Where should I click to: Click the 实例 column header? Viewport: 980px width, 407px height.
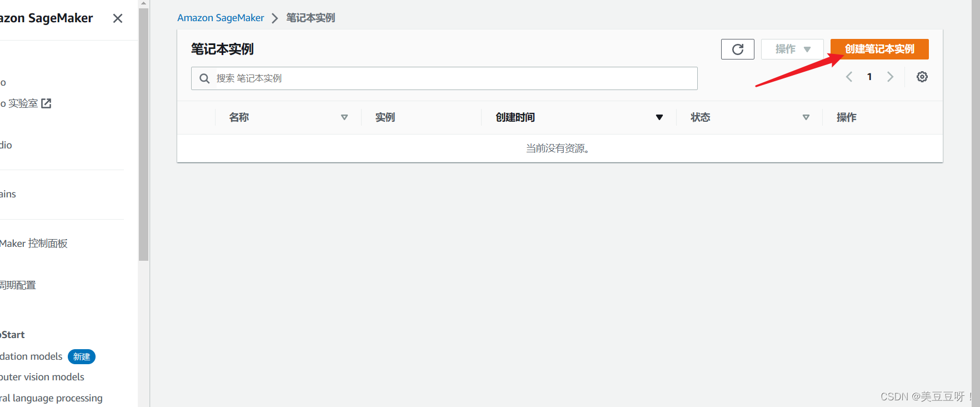pyautogui.click(x=385, y=117)
